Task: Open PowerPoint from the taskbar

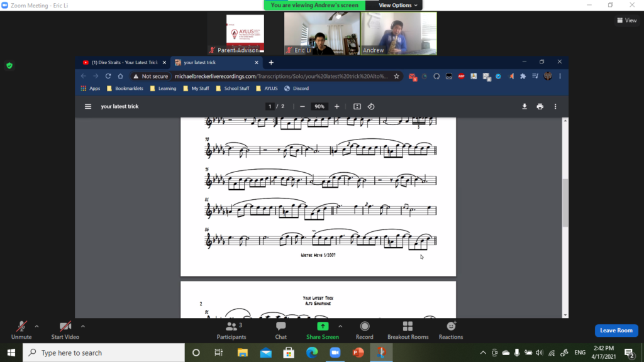Action: coord(358,353)
